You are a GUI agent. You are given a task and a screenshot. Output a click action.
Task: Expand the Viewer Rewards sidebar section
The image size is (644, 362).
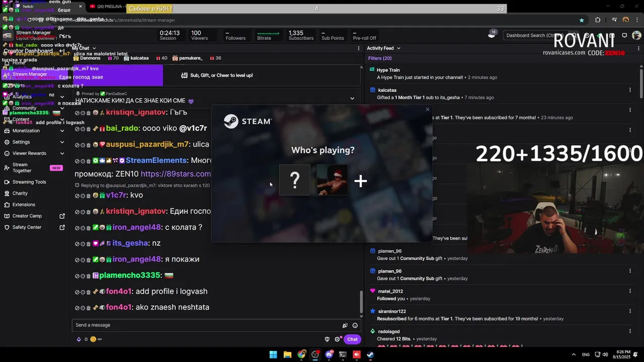[x=62, y=153]
